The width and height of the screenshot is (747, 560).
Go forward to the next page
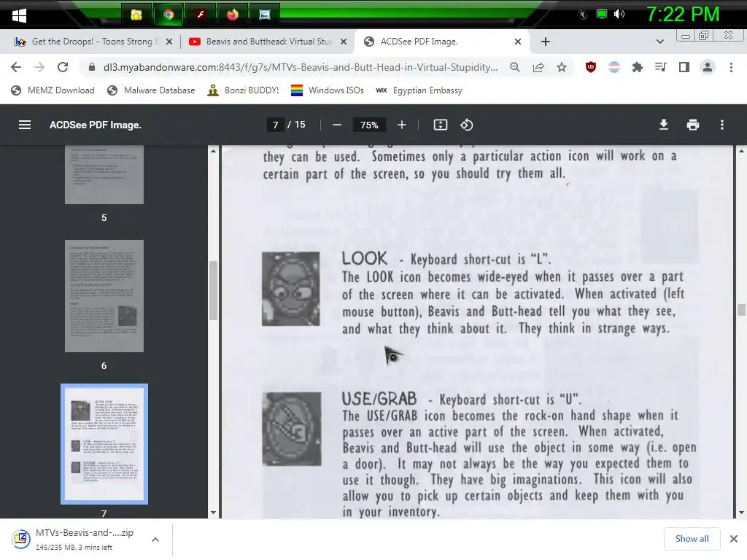tap(39, 67)
